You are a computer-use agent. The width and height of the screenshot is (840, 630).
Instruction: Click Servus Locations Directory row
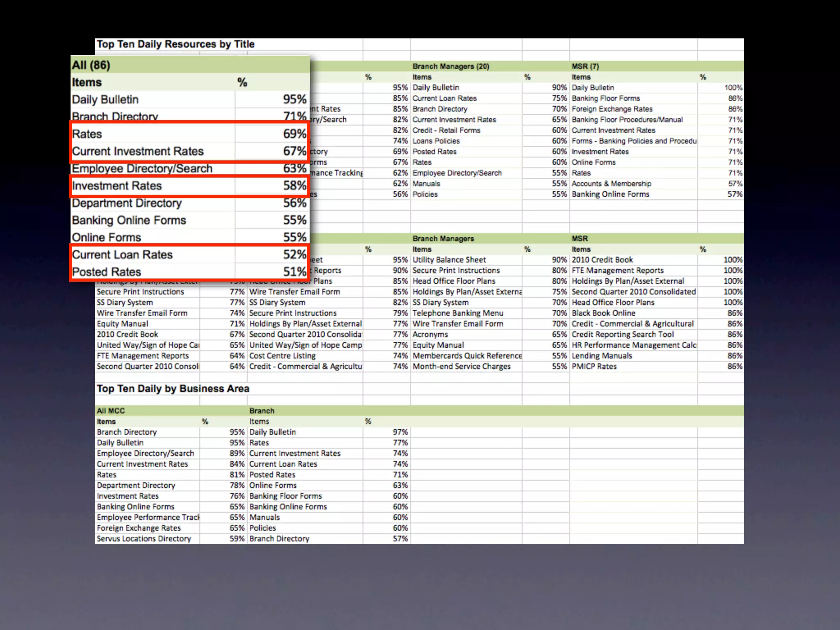click(144, 539)
